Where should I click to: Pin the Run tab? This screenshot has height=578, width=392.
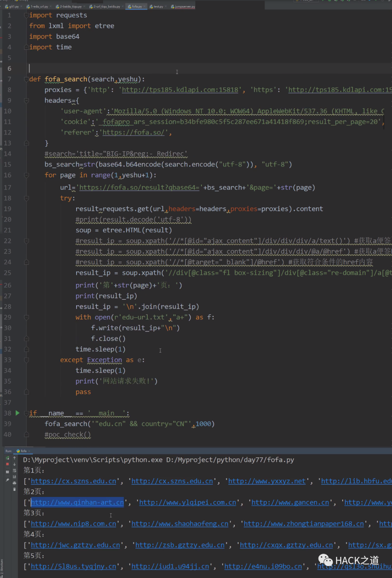(x=8, y=480)
